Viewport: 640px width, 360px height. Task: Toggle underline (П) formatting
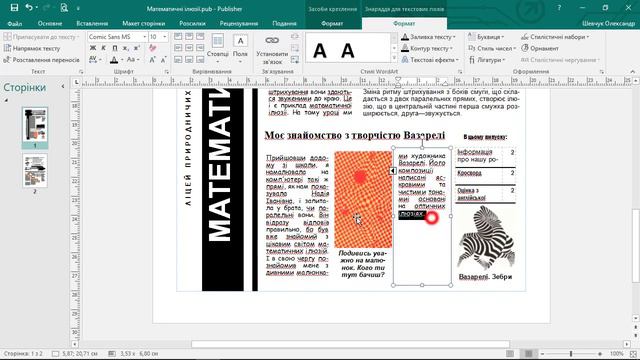click(115, 48)
